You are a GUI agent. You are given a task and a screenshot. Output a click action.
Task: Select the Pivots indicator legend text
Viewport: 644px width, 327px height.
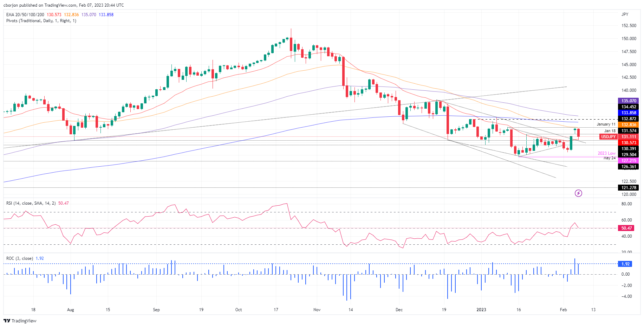tap(41, 21)
